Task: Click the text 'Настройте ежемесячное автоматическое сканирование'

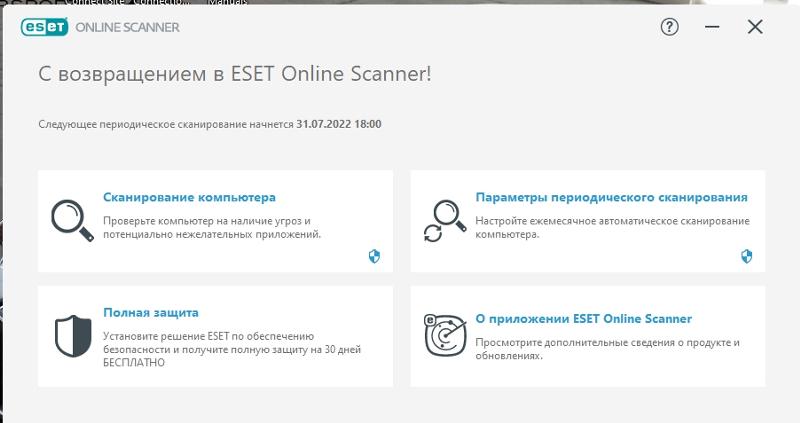Action: [x=613, y=221]
